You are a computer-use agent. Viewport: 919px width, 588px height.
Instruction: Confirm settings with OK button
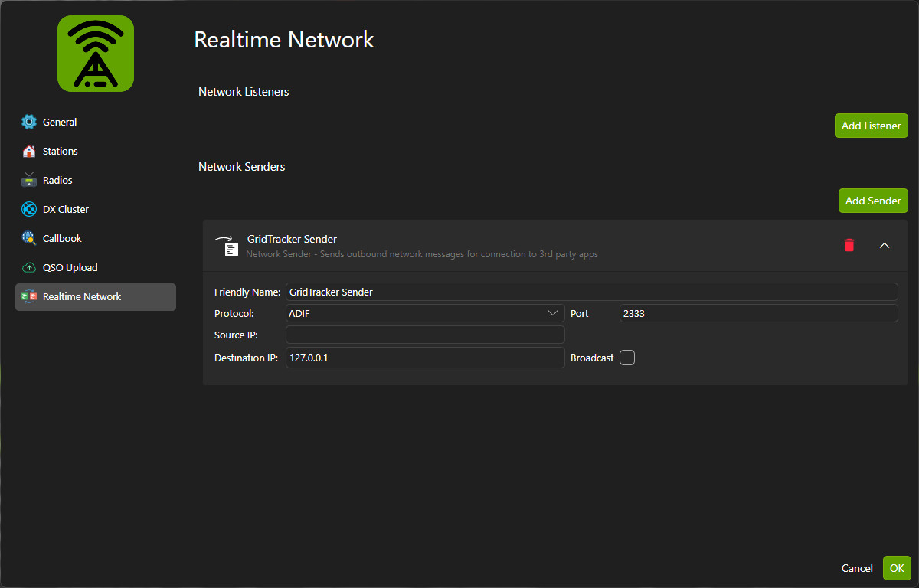click(897, 568)
